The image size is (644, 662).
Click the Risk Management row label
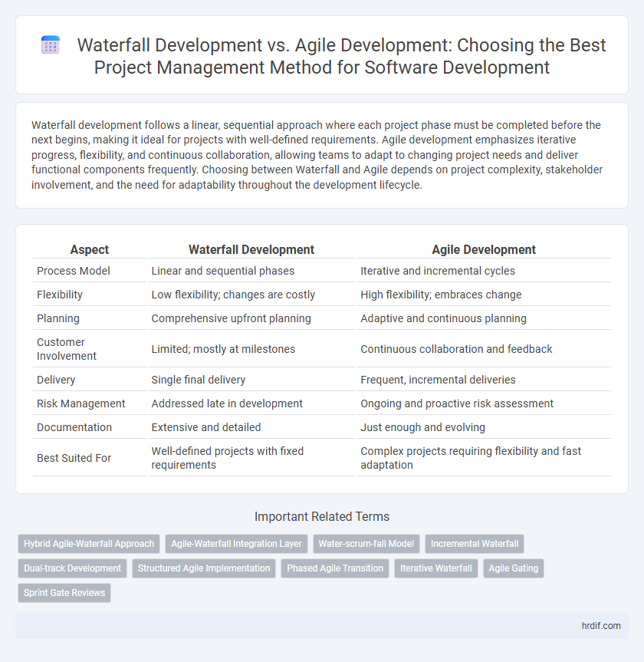pos(81,403)
